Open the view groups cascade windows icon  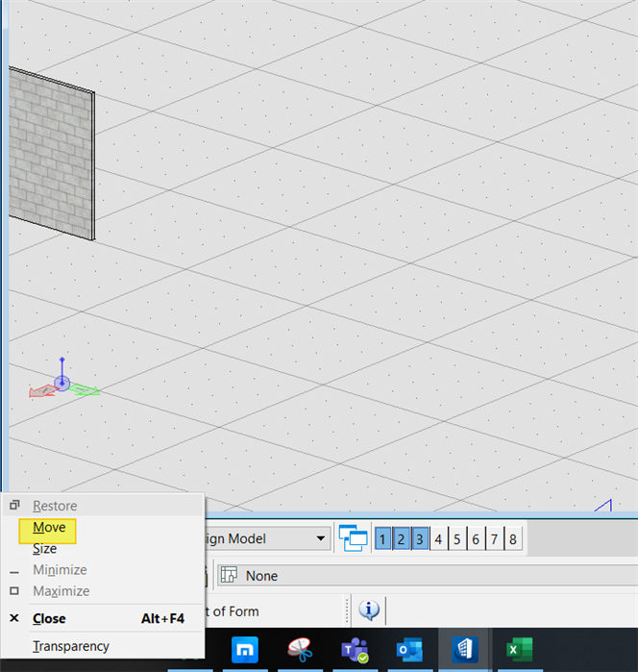[x=353, y=538]
